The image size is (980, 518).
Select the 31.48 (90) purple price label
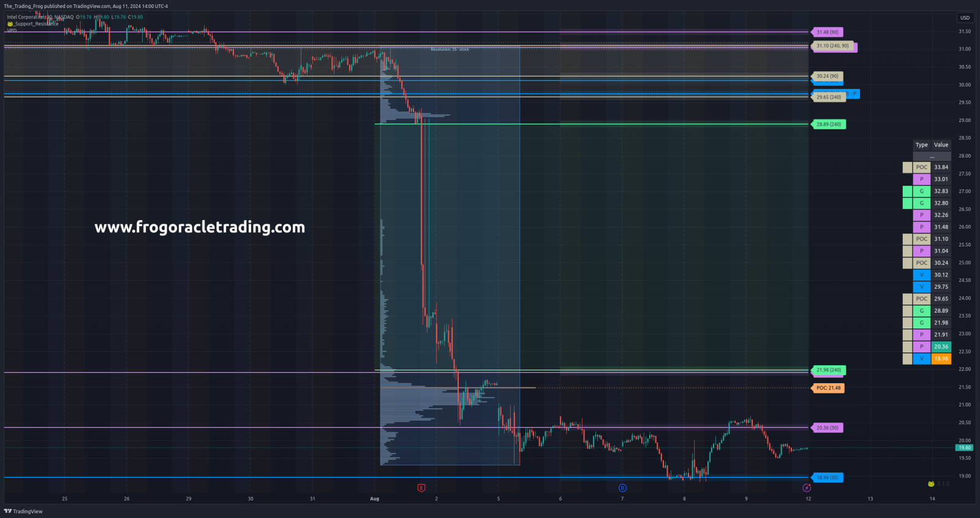(827, 32)
